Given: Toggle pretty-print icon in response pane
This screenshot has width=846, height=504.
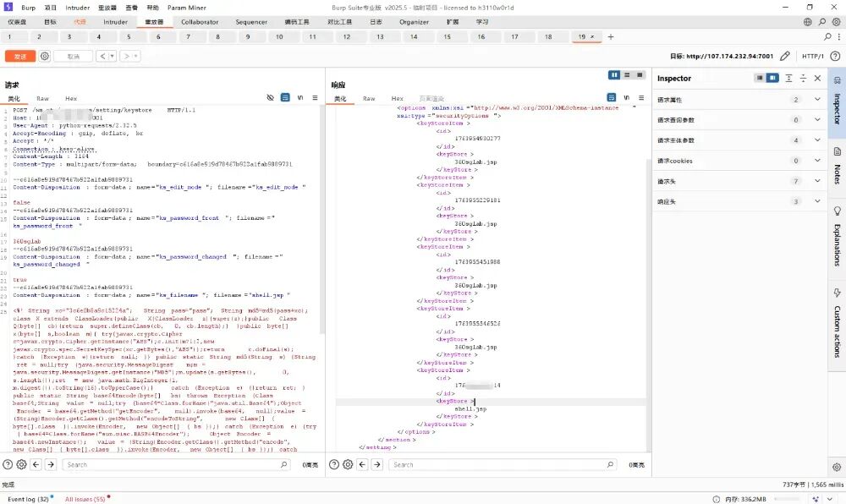Looking at the screenshot, I should [x=612, y=97].
